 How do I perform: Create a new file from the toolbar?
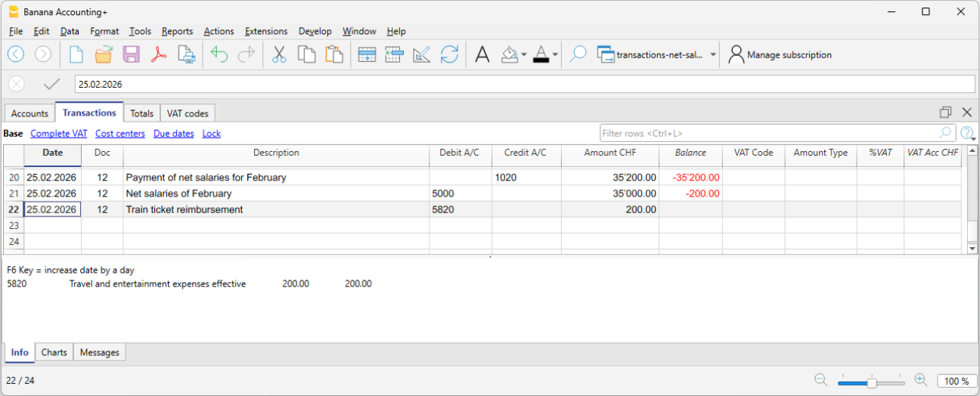click(76, 54)
